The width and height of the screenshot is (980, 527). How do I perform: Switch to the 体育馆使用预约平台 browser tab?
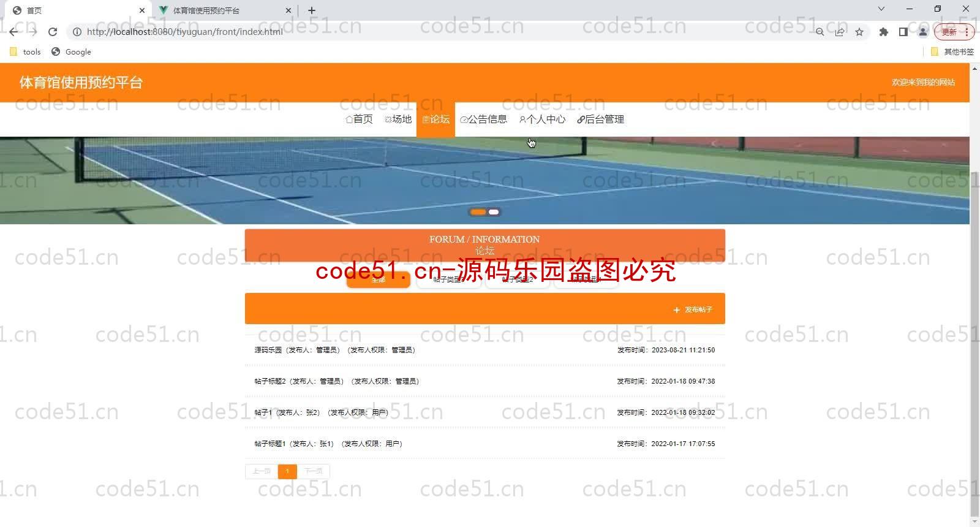coord(221,10)
